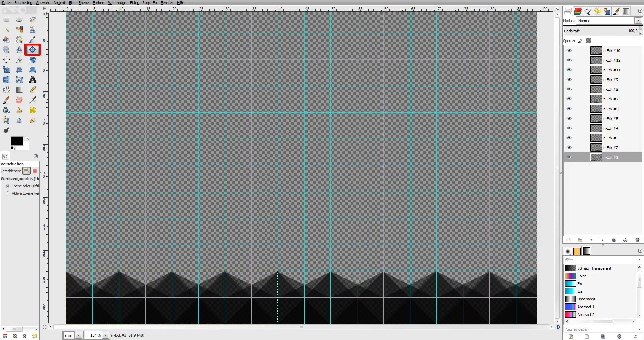
Task: Choose the Bucket Fill tool
Action: [x=6, y=90]
